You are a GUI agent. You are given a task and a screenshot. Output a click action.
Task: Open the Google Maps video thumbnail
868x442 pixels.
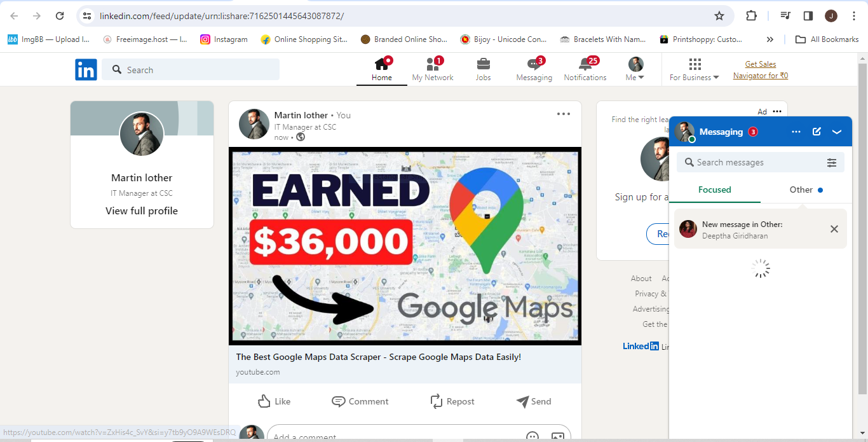[x=405, y=246]
